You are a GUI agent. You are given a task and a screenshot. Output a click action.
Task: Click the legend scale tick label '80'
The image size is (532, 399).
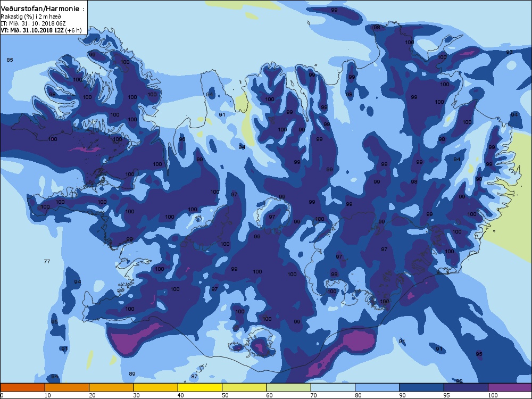[x=358, y=395]
